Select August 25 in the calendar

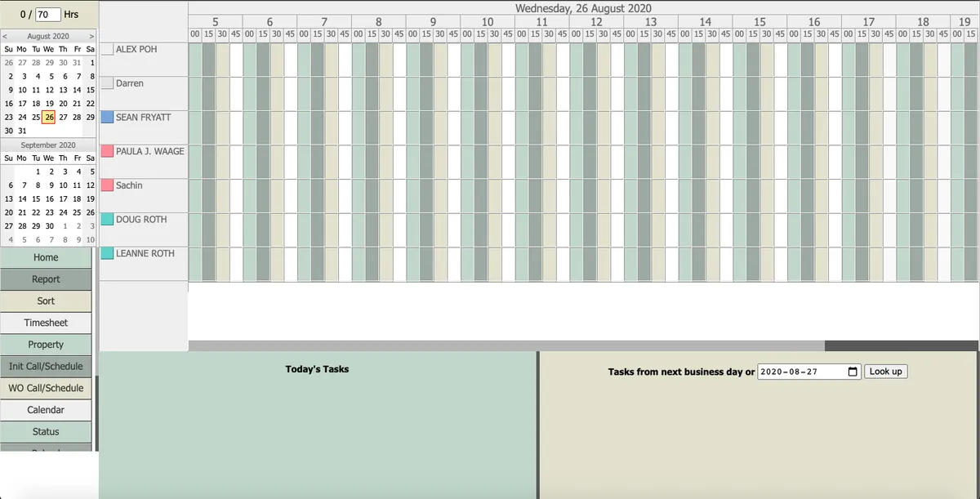pyautogui.click(x=36, y=117)
